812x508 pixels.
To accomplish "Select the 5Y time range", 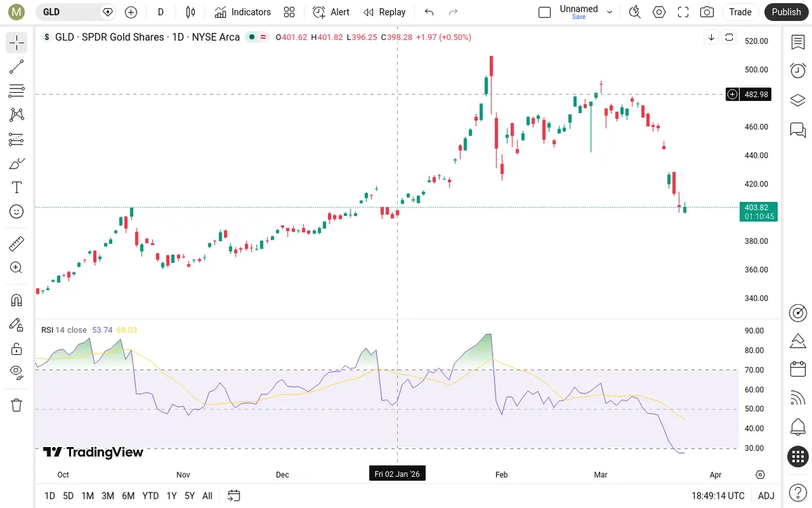I will [189, 496].
